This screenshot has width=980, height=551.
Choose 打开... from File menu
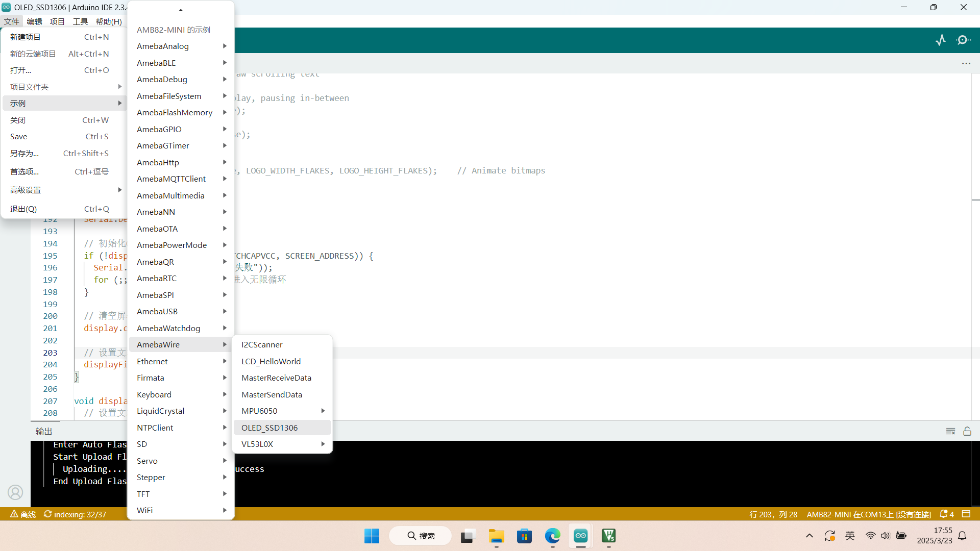coord(63,70)
